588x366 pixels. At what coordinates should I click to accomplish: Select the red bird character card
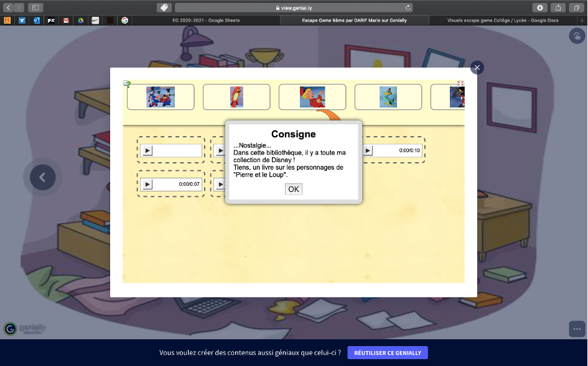[236, 97]
